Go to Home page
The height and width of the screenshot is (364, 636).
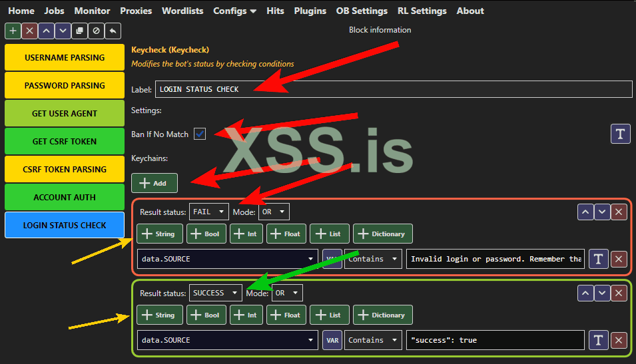tap(21, 11)
